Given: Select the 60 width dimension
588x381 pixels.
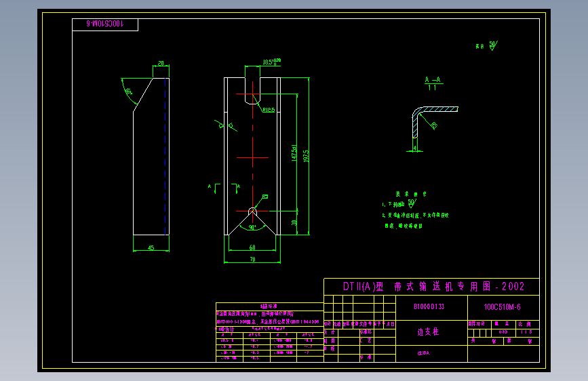Looking at the screenshot, I should 252,247.
